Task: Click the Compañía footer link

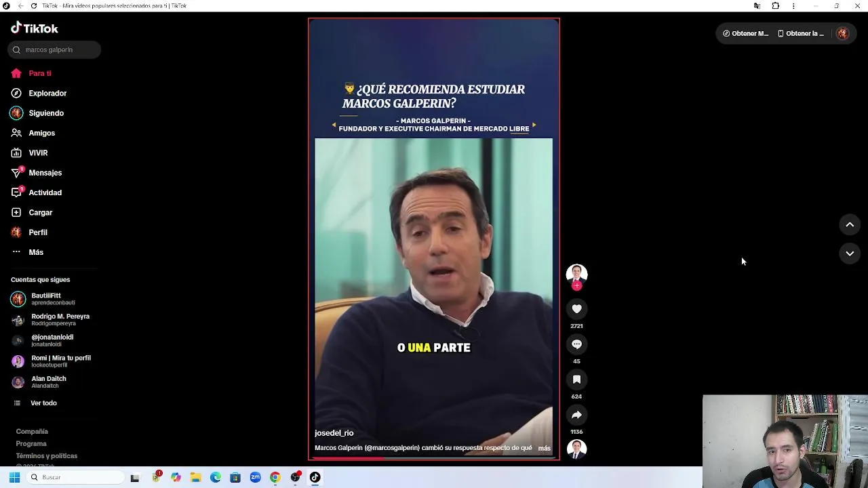Action: pyautogui.click(x=32, y=432)
